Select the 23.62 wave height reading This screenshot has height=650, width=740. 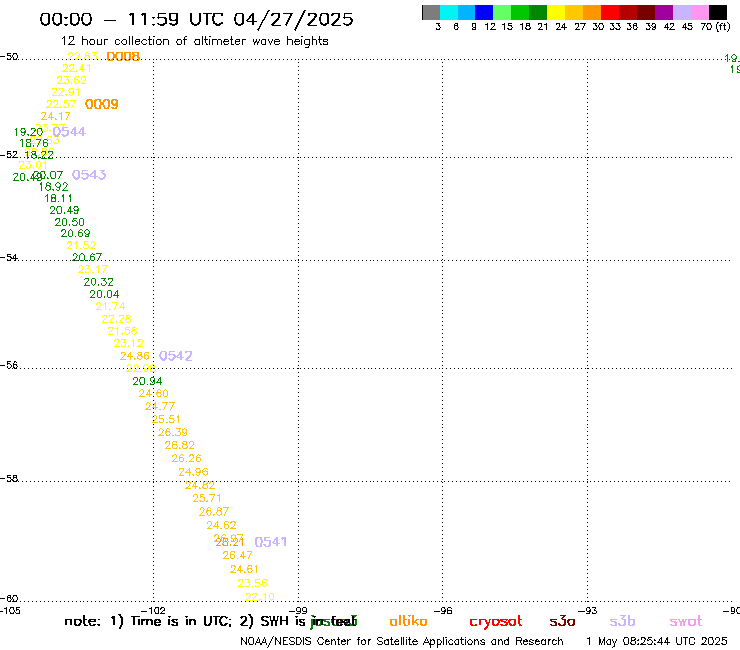pyautogui.click(x=72, y=80)
